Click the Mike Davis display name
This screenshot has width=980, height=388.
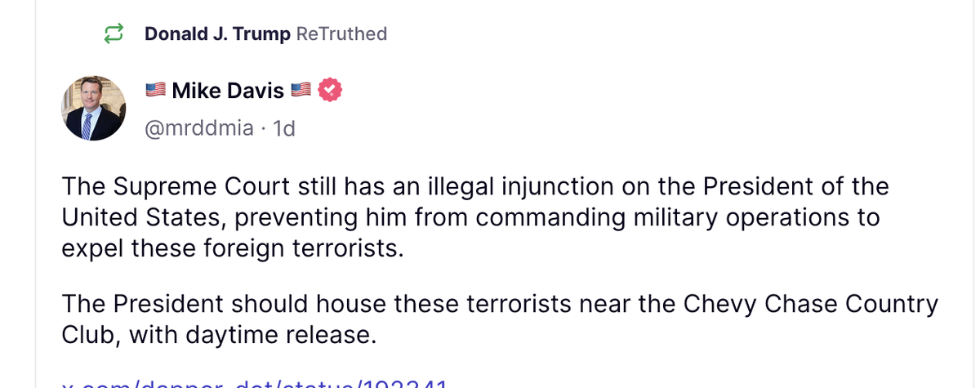pos(228,90)
